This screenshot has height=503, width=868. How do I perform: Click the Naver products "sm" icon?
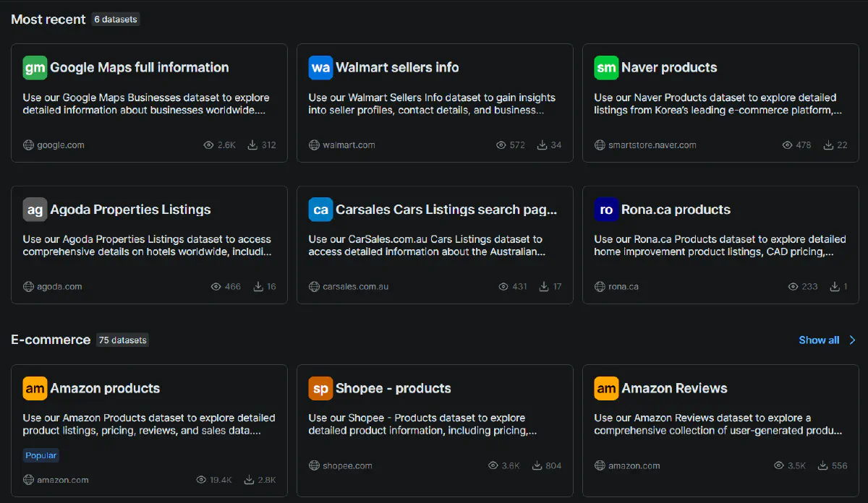click(605, 67)
